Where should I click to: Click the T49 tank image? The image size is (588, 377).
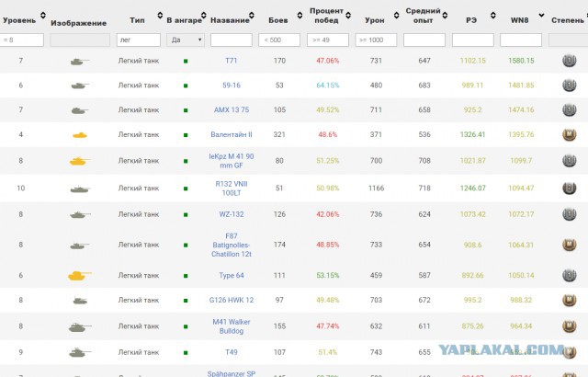point(80,352)
